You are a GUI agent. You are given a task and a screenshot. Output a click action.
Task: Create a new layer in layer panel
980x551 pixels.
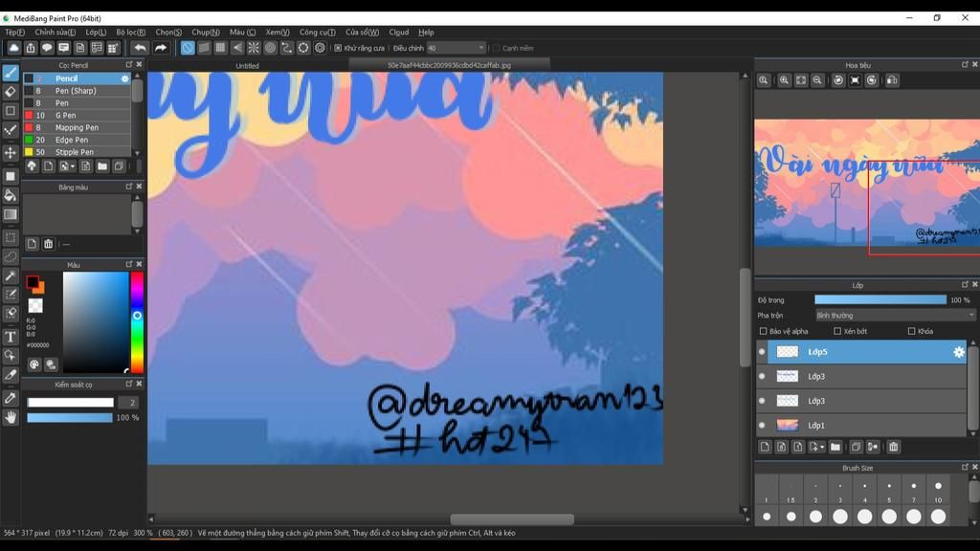(765, 447)
